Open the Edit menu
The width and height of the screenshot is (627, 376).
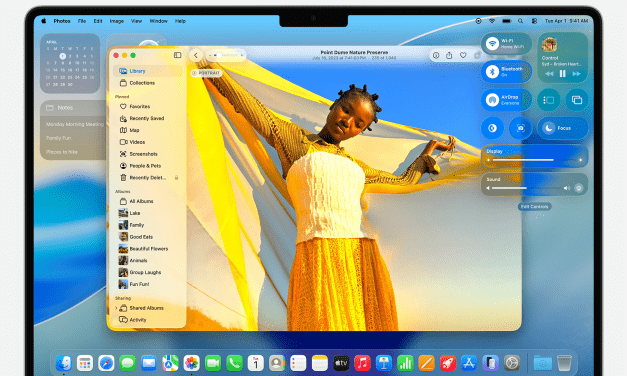98,21
